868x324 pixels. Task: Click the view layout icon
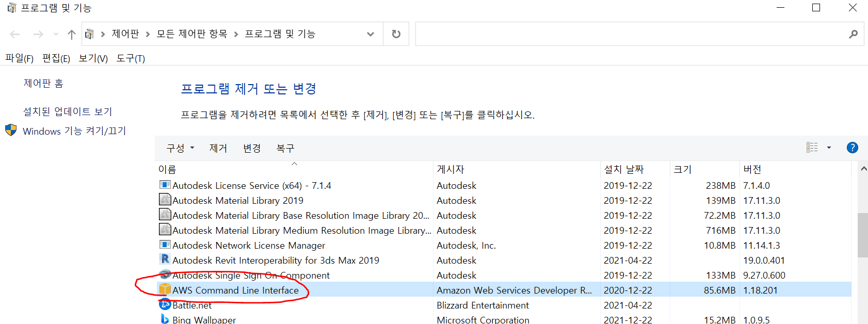point(812,148)
